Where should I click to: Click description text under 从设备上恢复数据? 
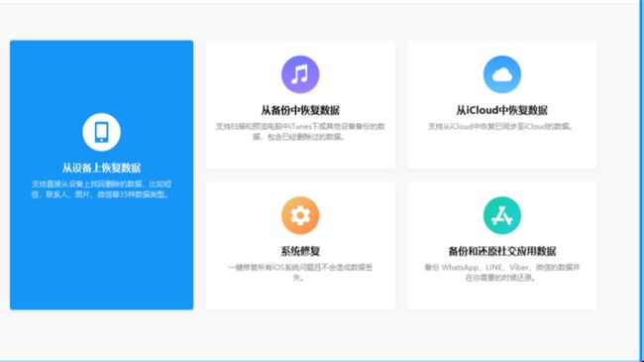click(101, 189)
